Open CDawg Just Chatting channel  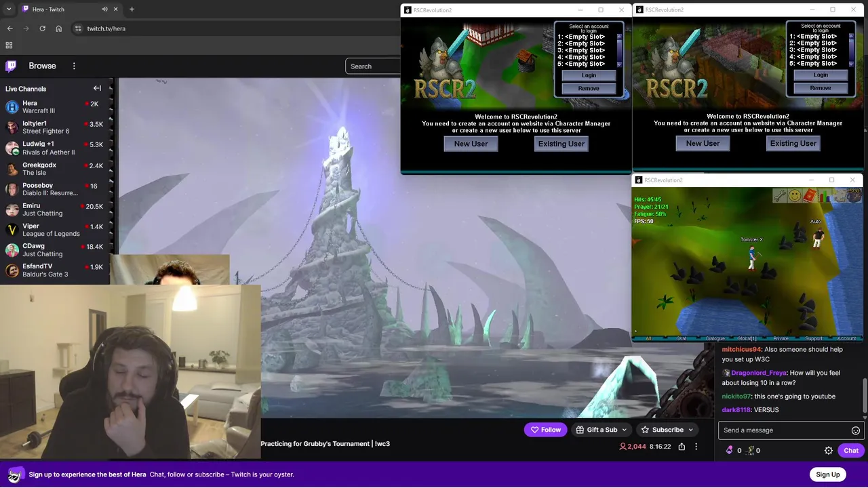pos(55,250)
